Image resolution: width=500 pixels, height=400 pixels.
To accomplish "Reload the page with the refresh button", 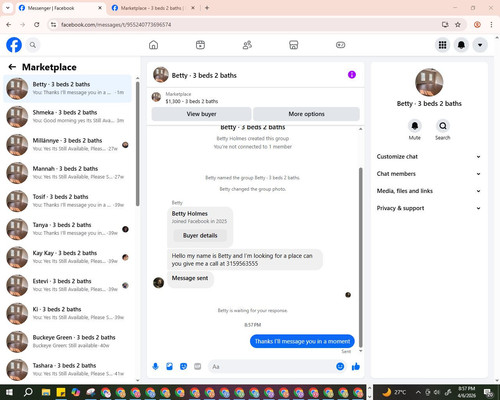I will point(37,25).
